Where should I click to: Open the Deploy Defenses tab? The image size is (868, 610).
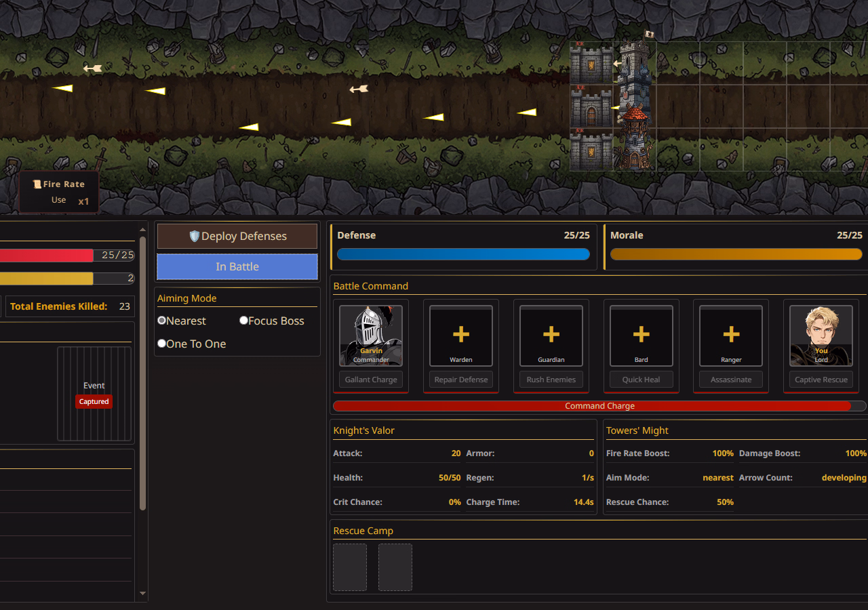tap(237, 237)
